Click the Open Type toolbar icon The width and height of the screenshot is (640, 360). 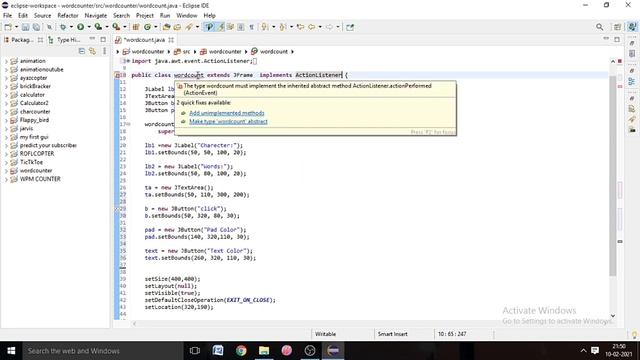click(x=166, y=27)
